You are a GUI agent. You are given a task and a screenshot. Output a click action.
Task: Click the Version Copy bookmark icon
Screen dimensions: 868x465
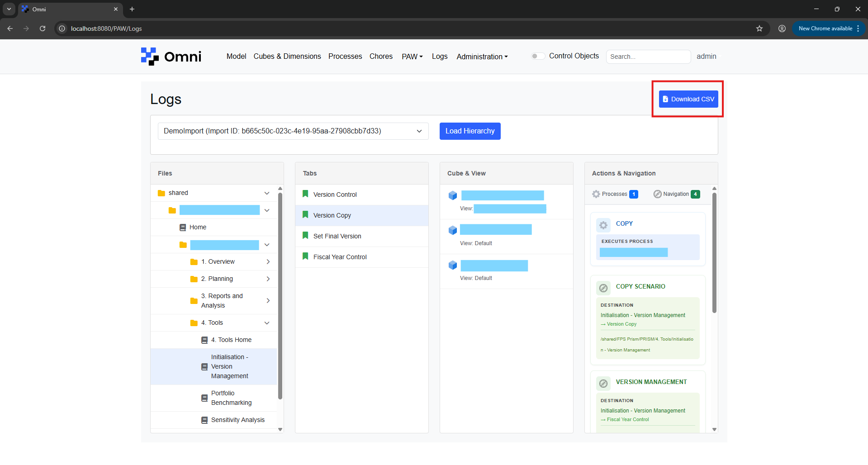(x=305, y=215)
